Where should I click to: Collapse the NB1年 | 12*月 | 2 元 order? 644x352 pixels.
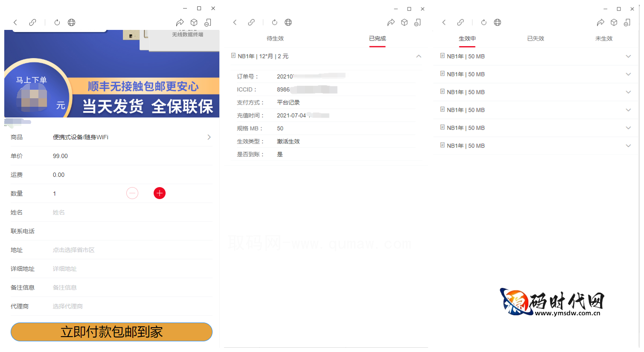tap(419, 56)
